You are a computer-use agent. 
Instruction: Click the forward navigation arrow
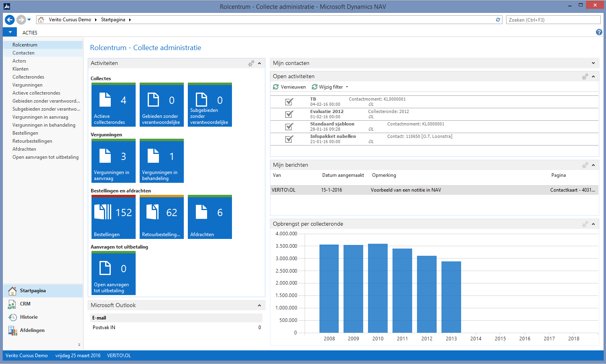coord(21,20)
